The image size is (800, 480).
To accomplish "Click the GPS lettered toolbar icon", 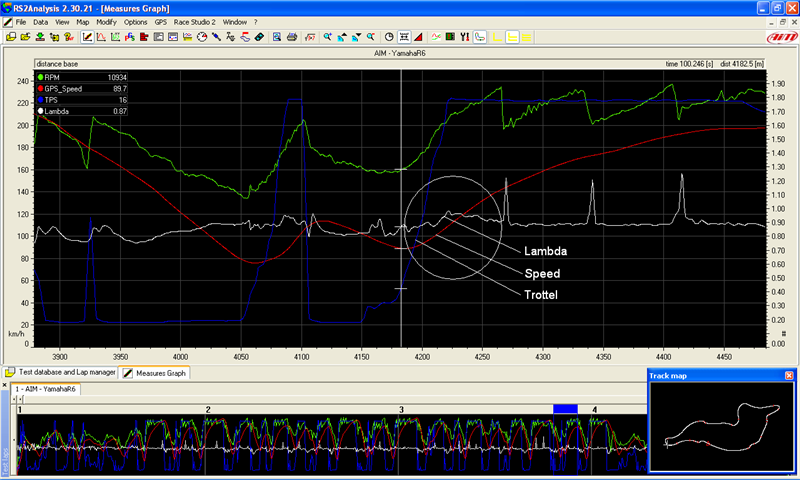I will click(x=130, y=37).
